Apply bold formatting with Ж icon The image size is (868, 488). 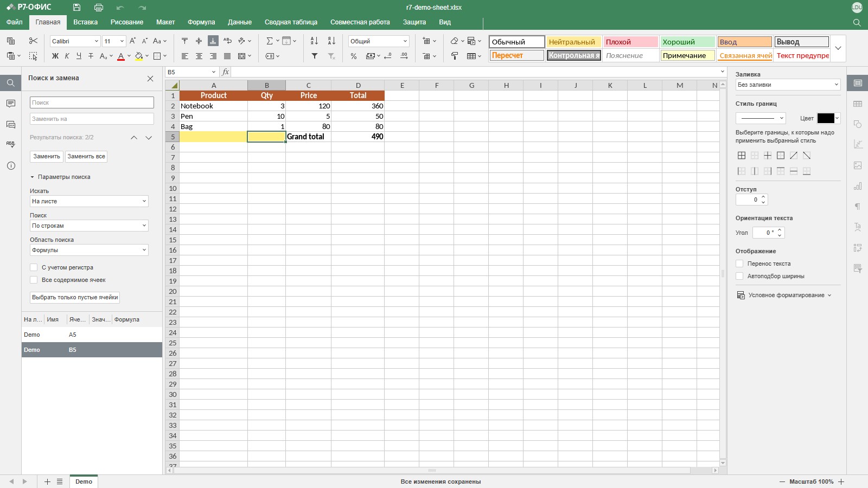point(55,56)
